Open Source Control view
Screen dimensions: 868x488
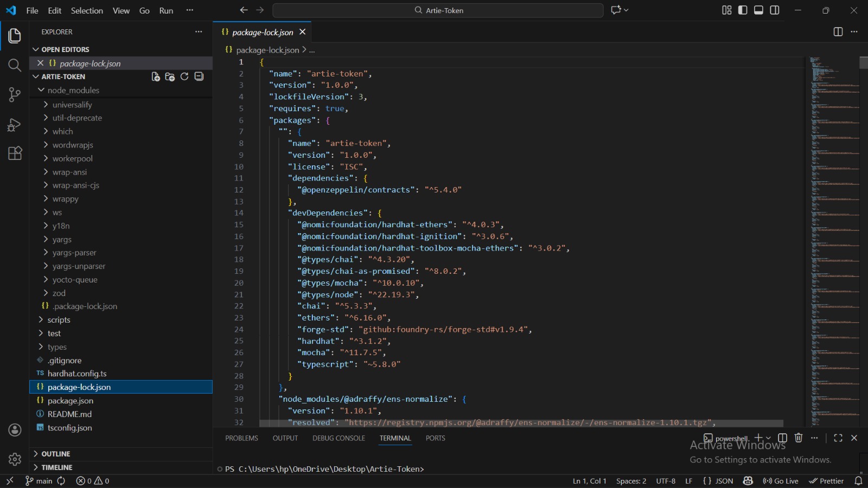[15, 95]
